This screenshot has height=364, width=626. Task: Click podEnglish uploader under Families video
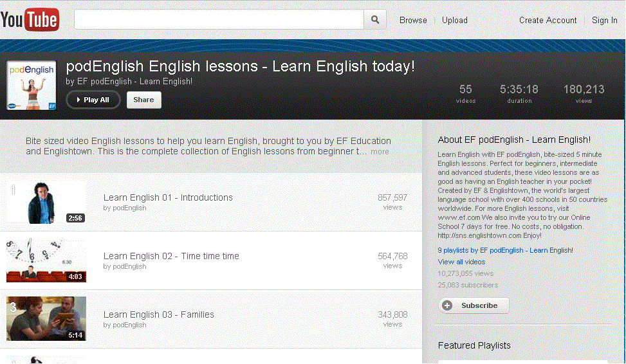pos(129,325)
